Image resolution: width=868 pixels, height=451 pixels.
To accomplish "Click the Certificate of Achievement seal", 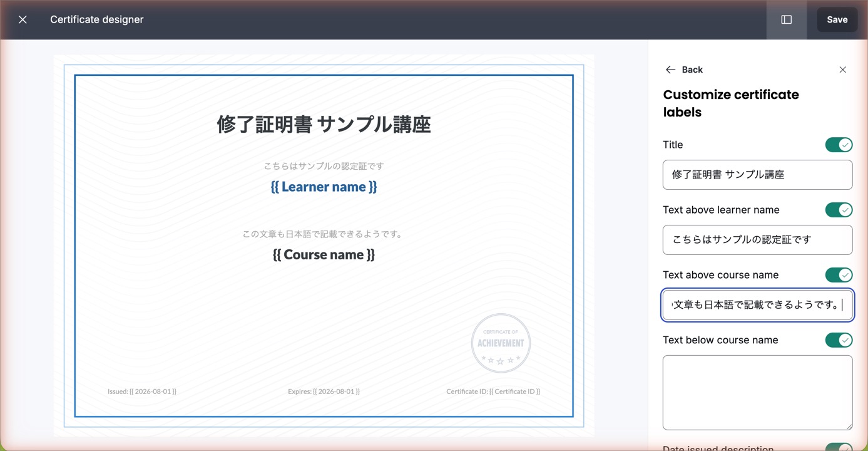I will [x=501, y=343].
